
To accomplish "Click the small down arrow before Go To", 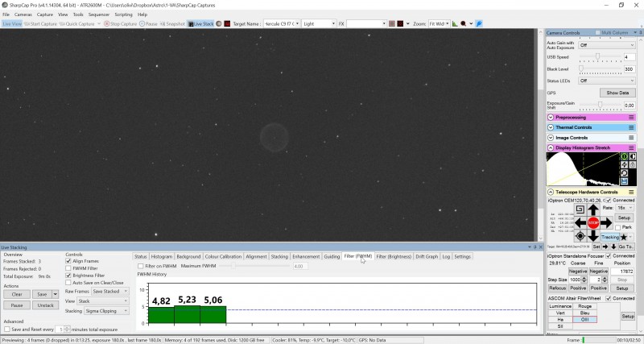I will click(613, 247).
